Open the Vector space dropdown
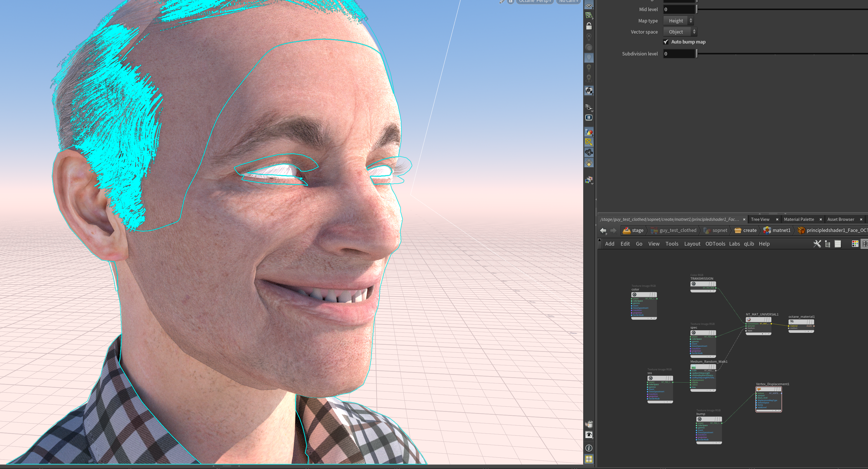 pos(680,32)
